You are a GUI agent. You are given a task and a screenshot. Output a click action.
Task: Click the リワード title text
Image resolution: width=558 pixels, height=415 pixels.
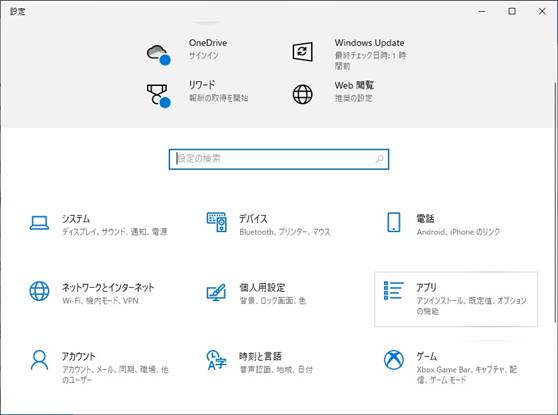point(202,85)
